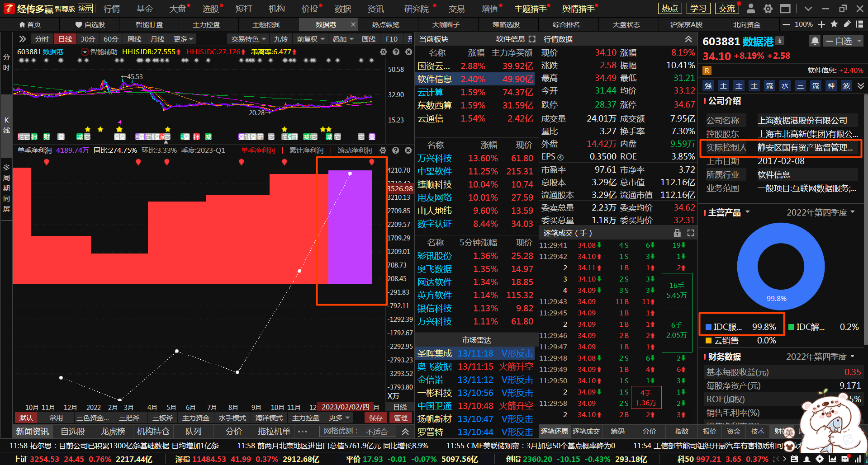This screenshot has height=465, width=868.
Task: Select 主力资金 indicator preset
Action: tap(196, 418)
